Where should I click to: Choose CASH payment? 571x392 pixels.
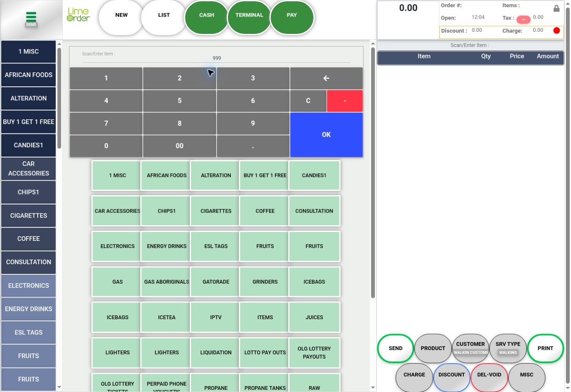[x=207, y=17]
